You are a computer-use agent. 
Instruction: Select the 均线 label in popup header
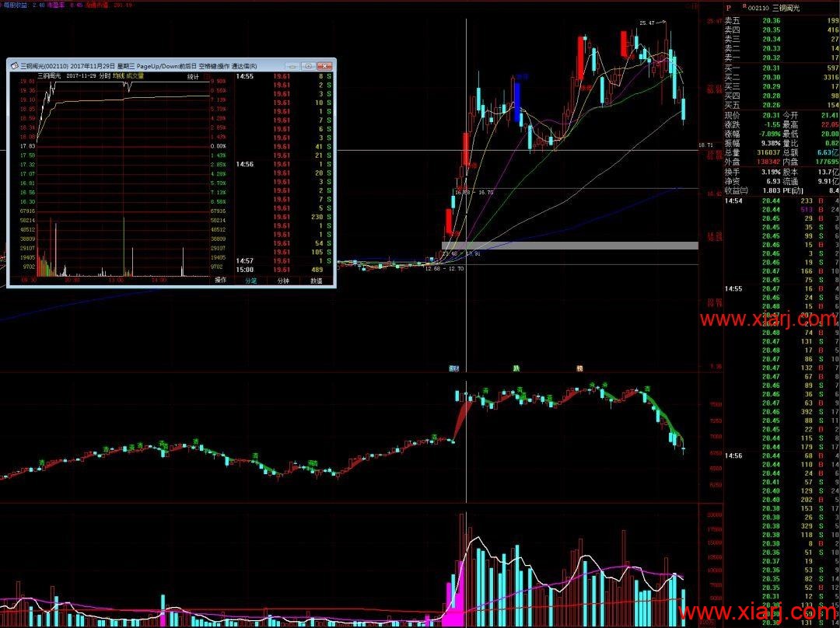pos(117,76)
